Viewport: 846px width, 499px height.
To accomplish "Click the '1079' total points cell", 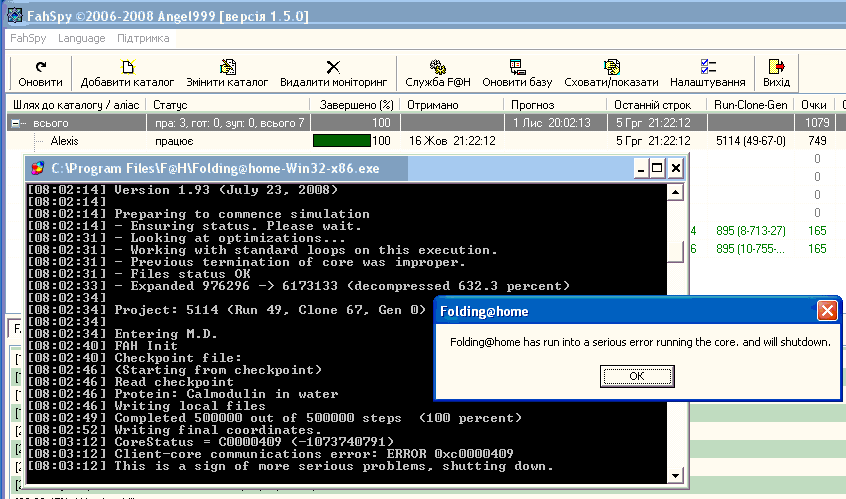I will coord(817,123).
